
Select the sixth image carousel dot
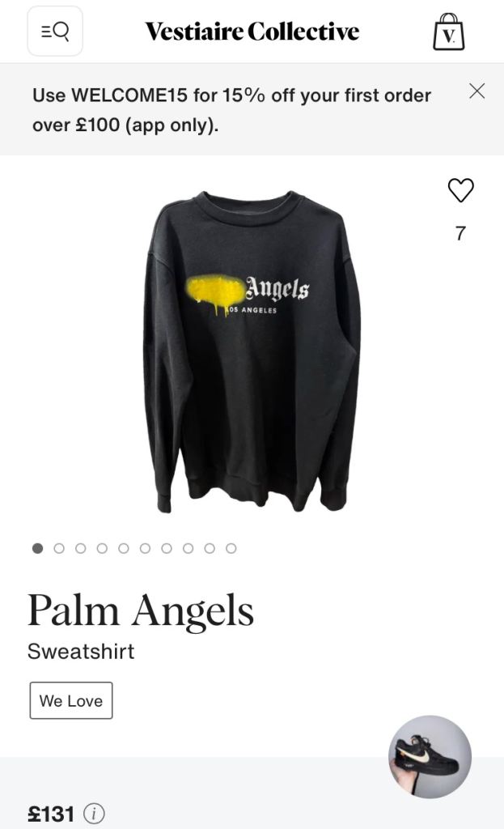(x=145, y=548)
